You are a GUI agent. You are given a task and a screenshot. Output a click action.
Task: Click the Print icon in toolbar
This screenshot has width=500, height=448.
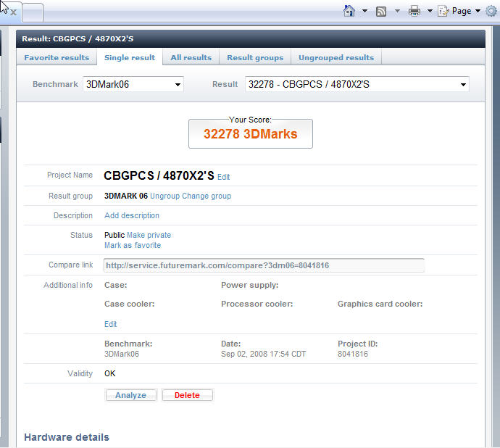(414, 11)
